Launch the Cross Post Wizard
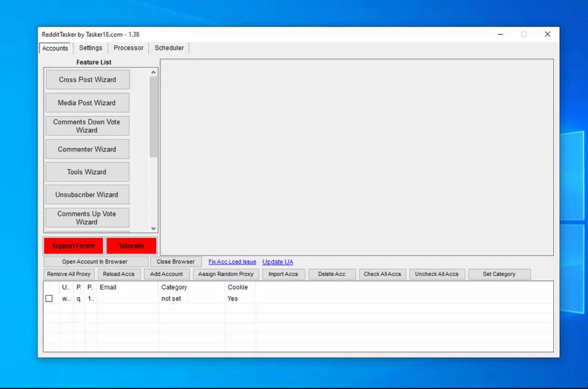Screen dimensions: 588x389 point(88,79)
